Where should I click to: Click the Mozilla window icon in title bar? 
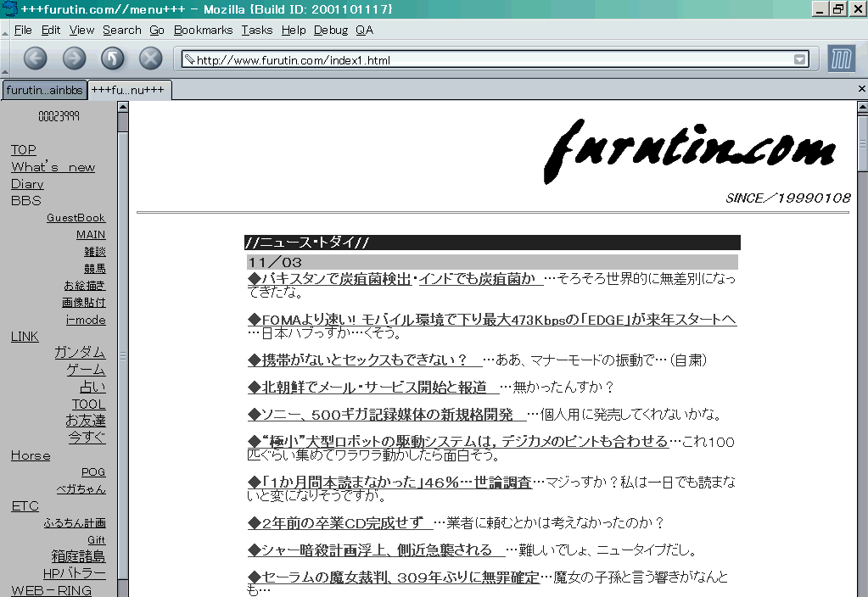(8, 8)
